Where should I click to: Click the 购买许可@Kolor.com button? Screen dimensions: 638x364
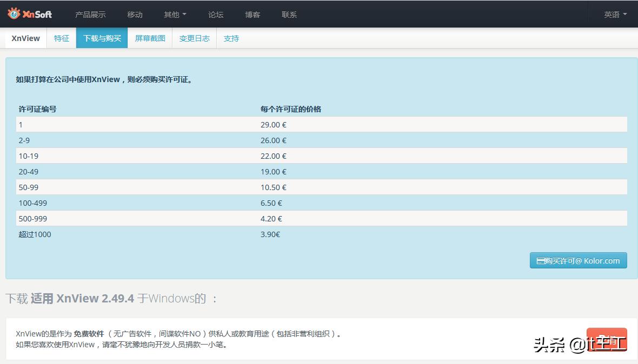click(578, 260)
